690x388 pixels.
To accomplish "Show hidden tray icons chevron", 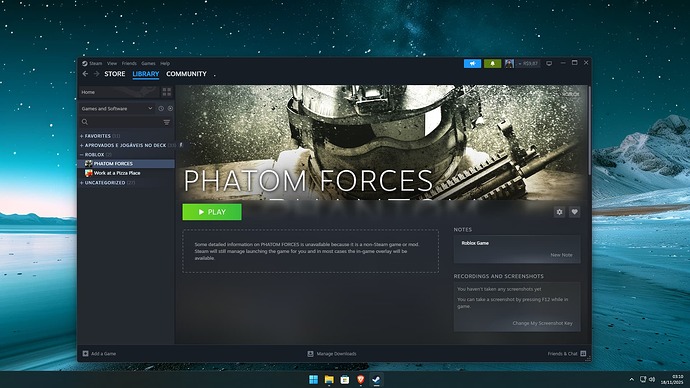I will [631, 380].
